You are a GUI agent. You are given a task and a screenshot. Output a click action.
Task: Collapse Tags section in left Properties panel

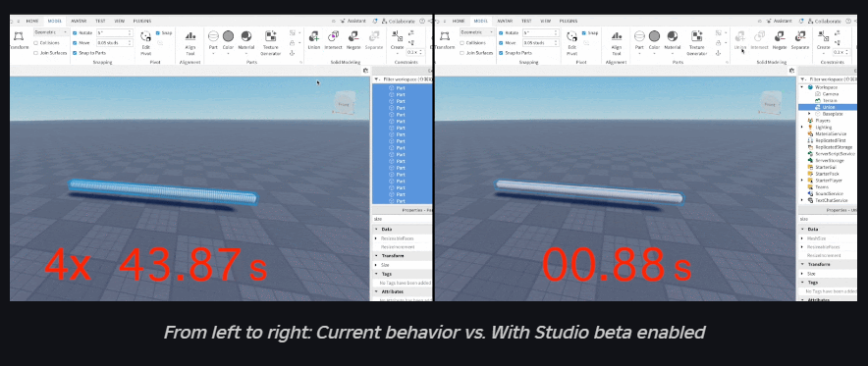377,274
